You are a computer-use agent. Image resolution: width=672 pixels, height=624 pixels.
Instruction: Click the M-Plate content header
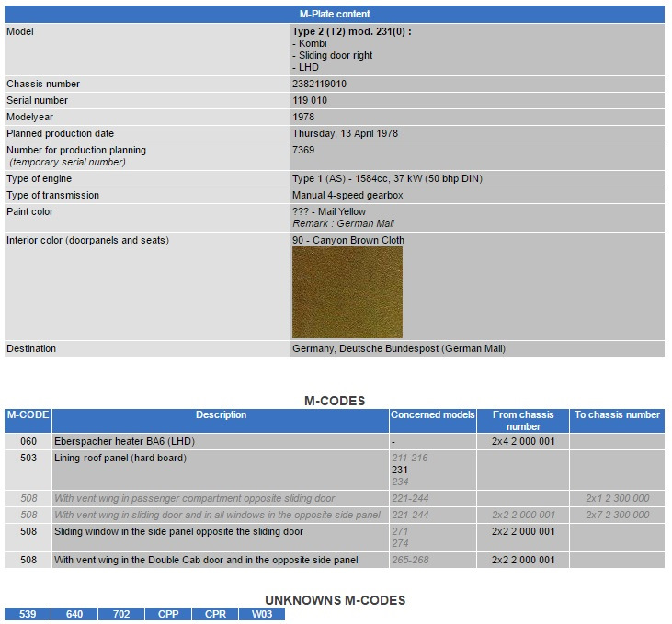pyautogui.click(x=335, y=14)
